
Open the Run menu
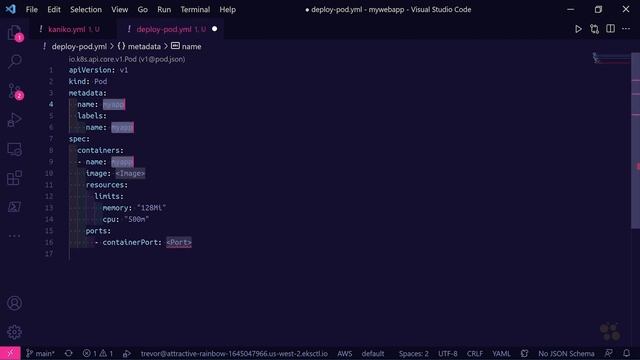click(164, 9)
